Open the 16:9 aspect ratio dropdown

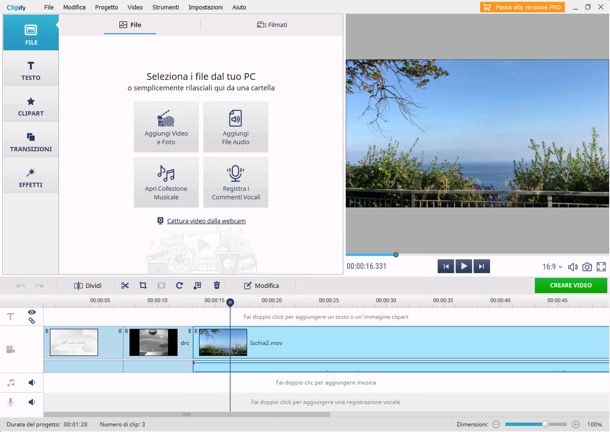(552, 267)
